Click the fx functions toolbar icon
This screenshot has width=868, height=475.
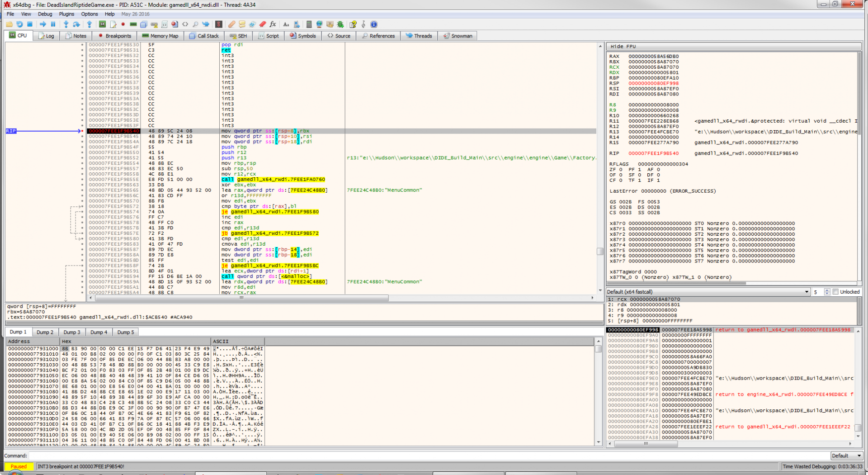[273, 24]
